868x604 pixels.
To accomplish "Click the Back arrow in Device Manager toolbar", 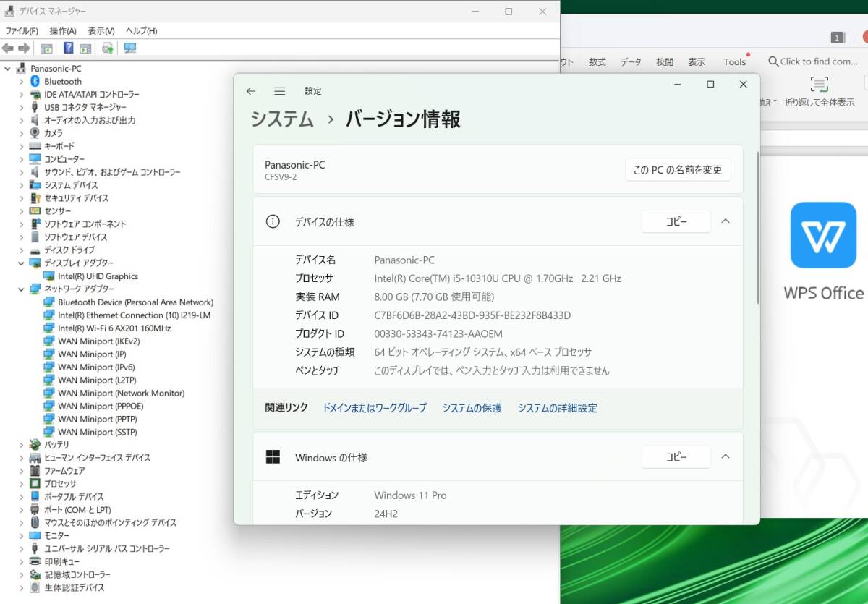I will [x=8, y=48].
